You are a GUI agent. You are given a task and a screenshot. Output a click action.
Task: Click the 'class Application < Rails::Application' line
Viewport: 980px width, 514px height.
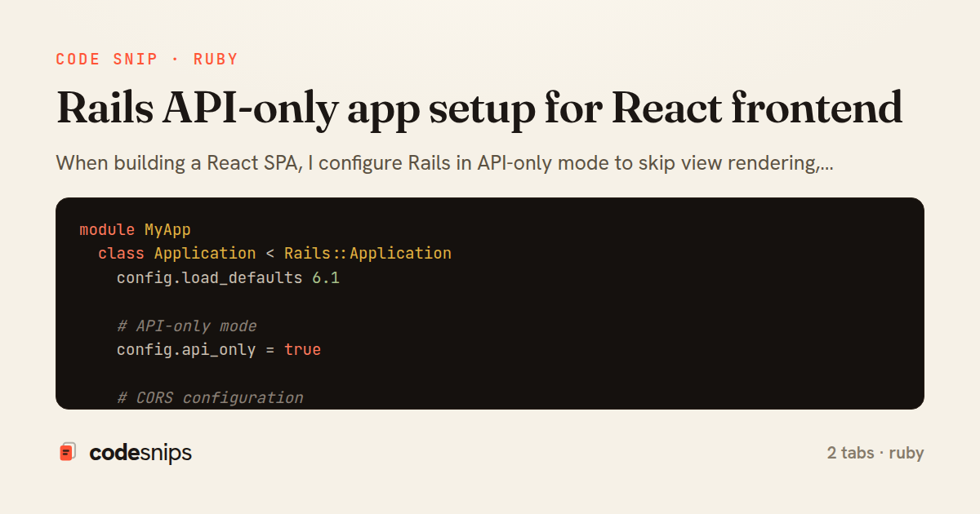[274, 254]
